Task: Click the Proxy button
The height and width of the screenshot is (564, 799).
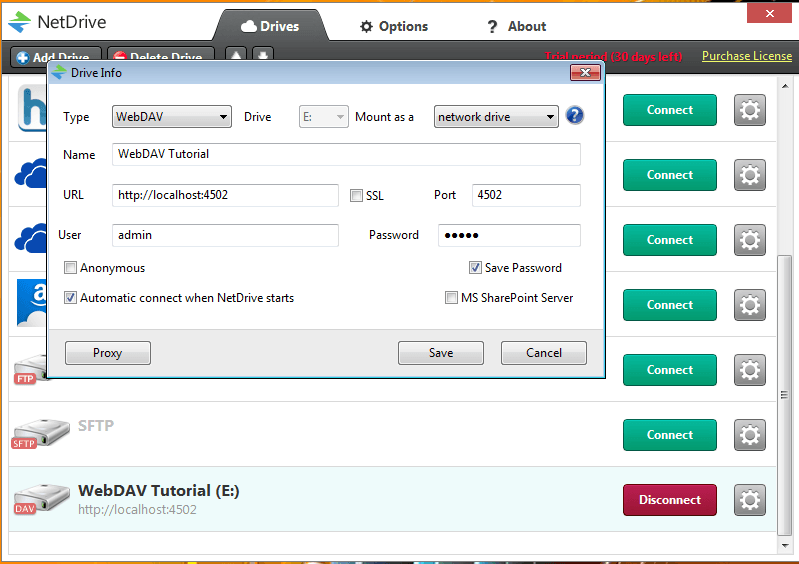Action: pos(108,353)
